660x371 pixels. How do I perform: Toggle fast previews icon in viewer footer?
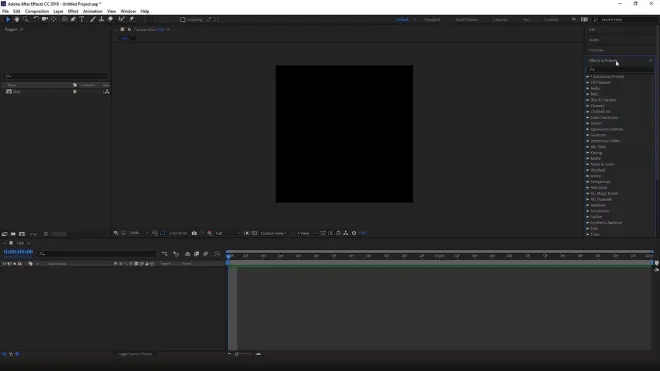330,233
